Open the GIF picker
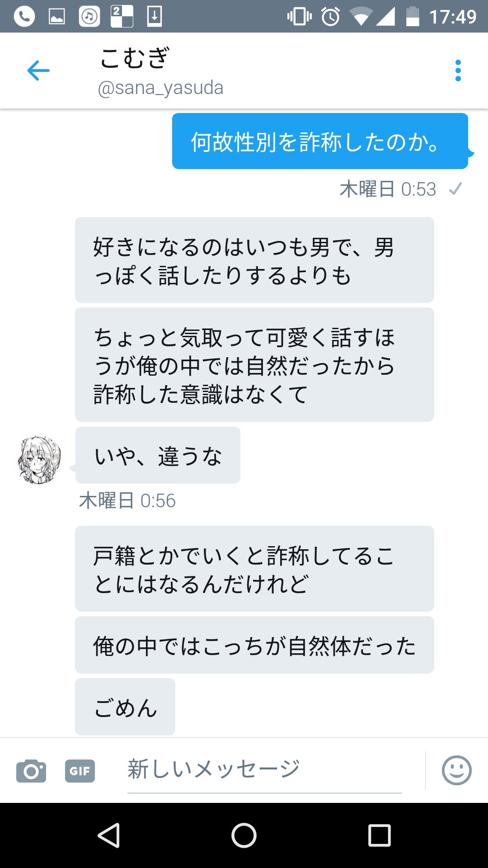Viewport: 488px width, 868px height. coord(80,771)
